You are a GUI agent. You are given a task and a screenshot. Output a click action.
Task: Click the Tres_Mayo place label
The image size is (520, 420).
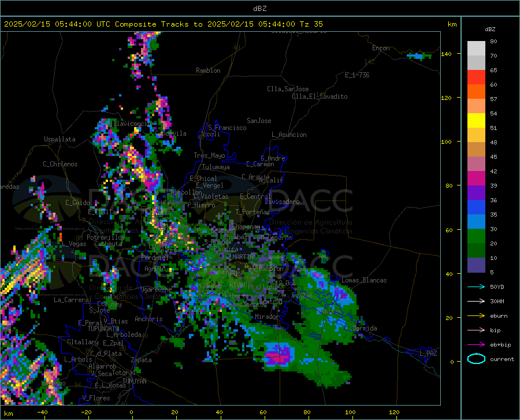click(x=209, y=155)
